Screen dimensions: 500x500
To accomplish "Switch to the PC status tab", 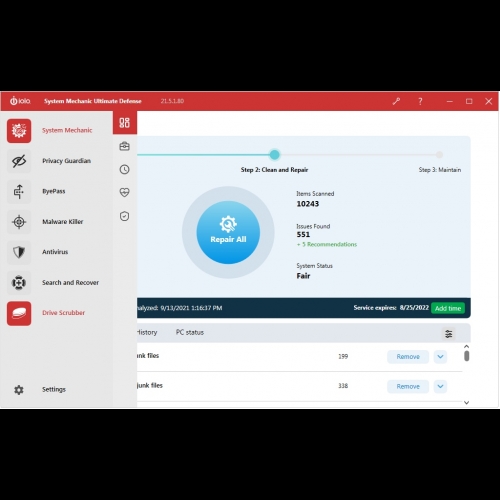I will click(x=190, y=332).
